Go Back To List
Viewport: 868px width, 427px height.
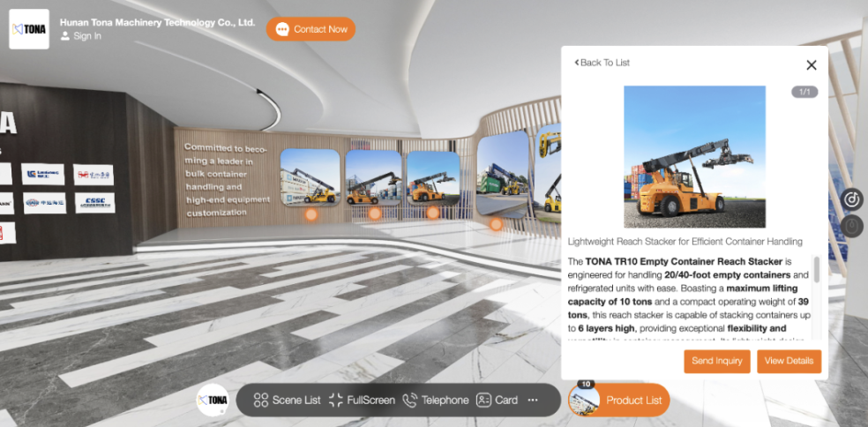click(x=602, y=63)
